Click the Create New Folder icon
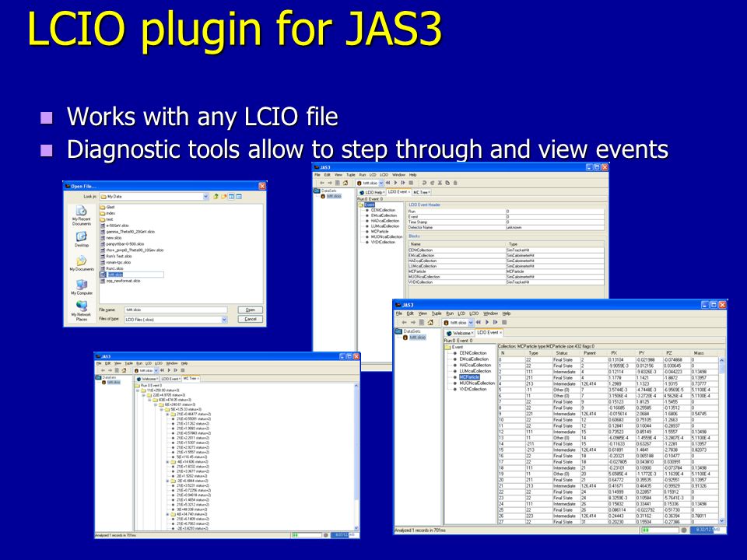 (x=223, y=196)
